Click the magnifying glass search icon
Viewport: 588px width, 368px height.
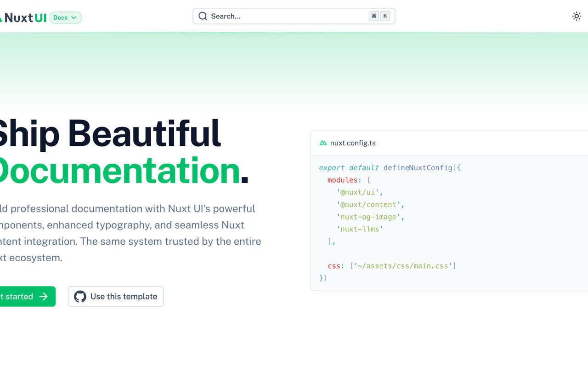pyautogui.click(x=203, y=16)
